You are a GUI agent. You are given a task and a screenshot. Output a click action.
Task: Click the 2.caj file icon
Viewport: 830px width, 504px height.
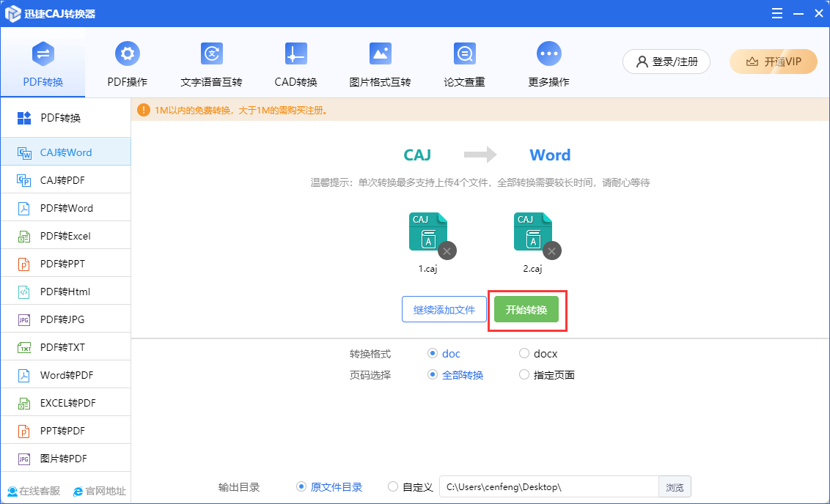coord(533,231)
